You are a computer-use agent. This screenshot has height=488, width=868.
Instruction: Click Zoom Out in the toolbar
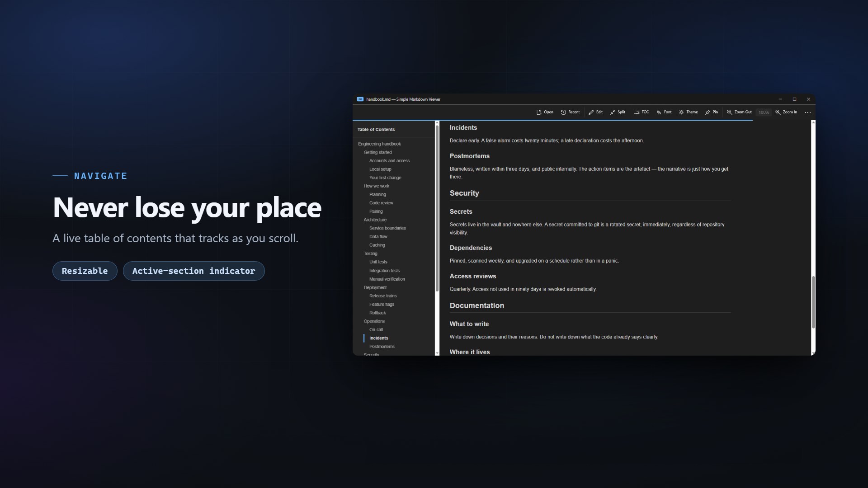pyautogui.click(x=739, y=112)
